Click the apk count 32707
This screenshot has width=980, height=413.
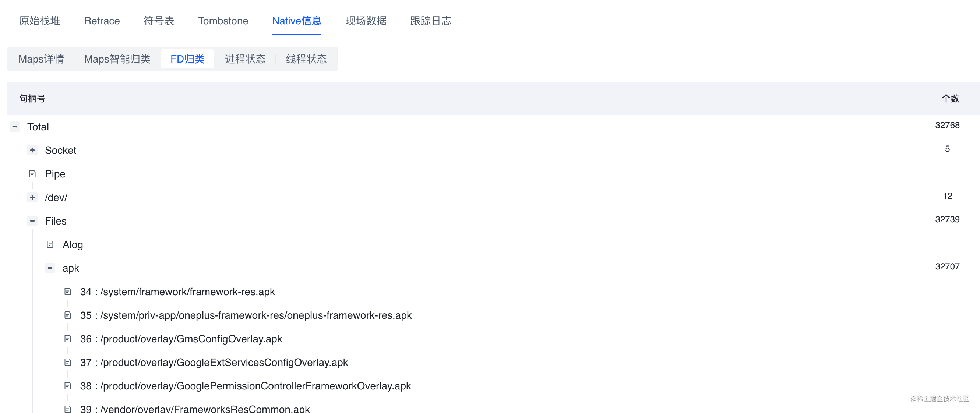[947, 266]
